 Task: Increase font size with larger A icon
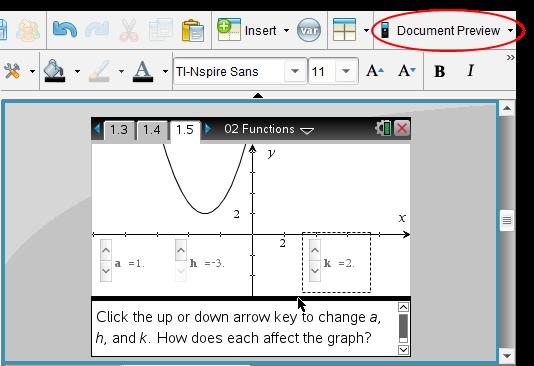pyautogui.click(x=375, y=71)
